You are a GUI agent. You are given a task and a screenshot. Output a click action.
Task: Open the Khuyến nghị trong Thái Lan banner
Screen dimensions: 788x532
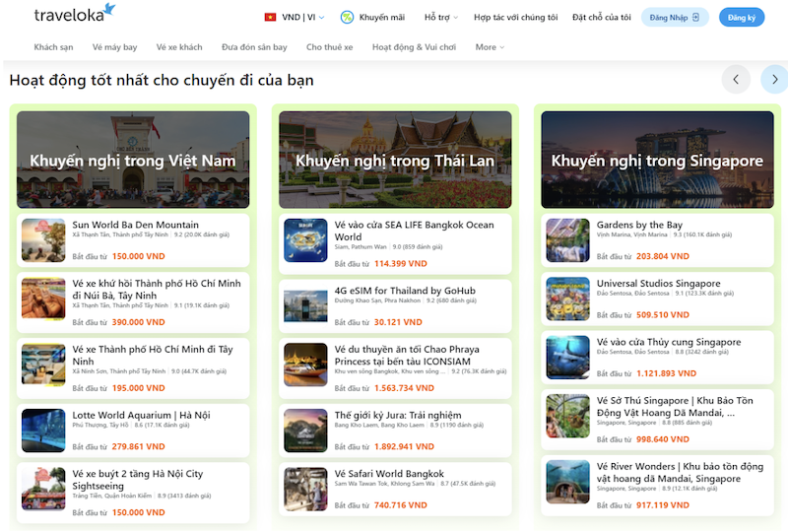coord(395,160)
